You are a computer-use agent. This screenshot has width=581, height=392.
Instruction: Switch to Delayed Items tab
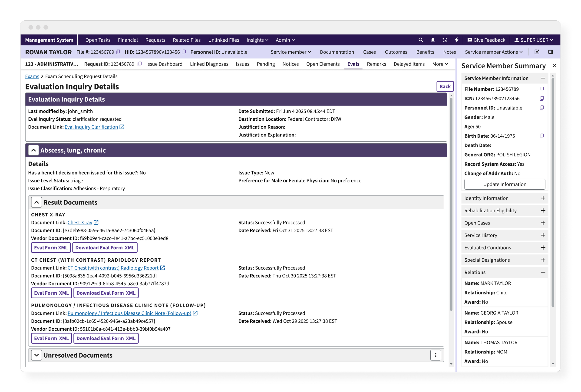pos(409,64)
